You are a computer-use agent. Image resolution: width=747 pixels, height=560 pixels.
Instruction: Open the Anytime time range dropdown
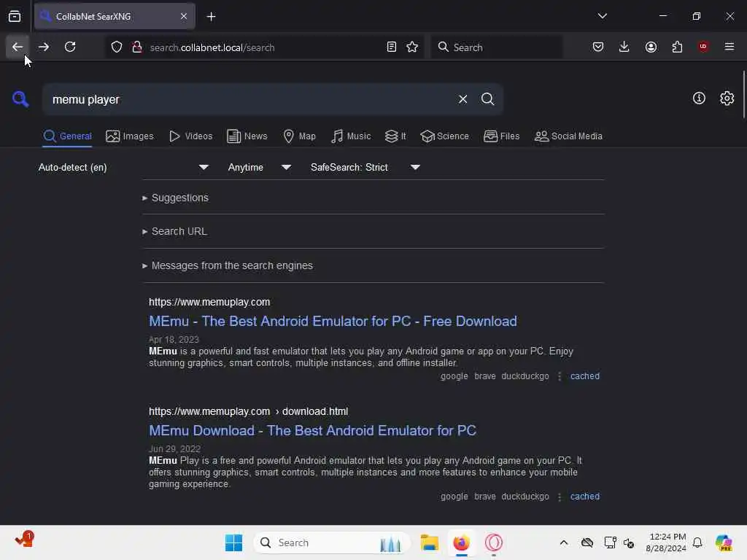tap(260, 167)
